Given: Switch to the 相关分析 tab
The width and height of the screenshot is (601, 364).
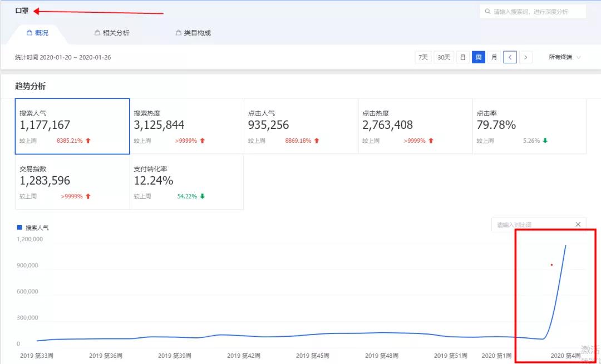Looking at the screenshot, I should point(116,33).
